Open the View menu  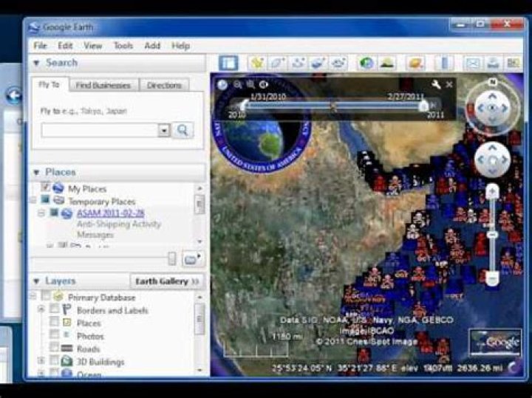pos(92,46)
